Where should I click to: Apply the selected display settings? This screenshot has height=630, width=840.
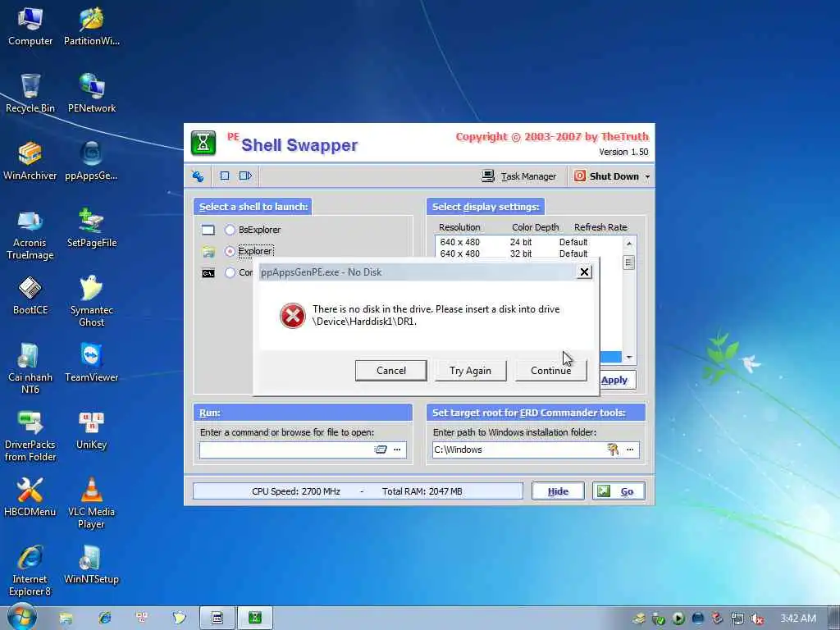614,380
